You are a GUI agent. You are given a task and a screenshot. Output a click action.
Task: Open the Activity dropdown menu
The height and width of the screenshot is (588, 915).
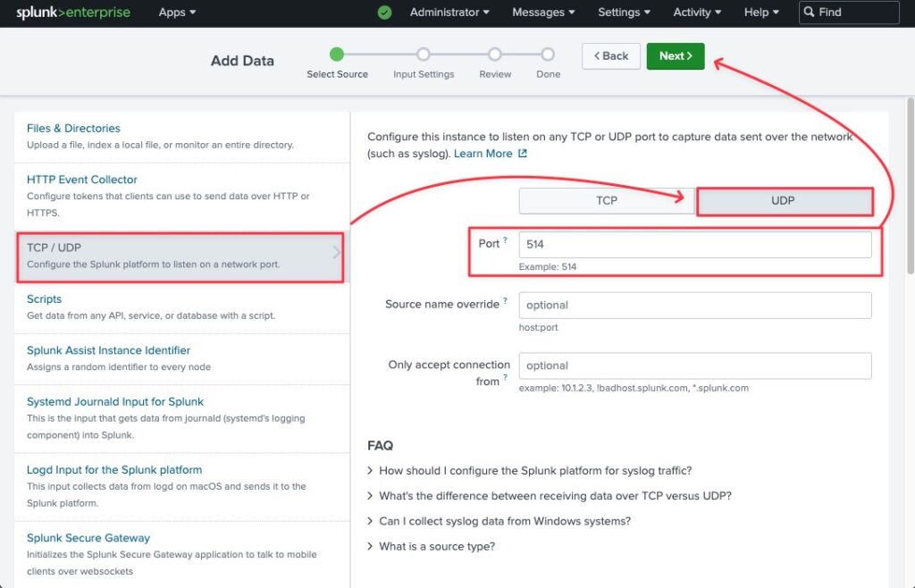click(x=697, y=13)
